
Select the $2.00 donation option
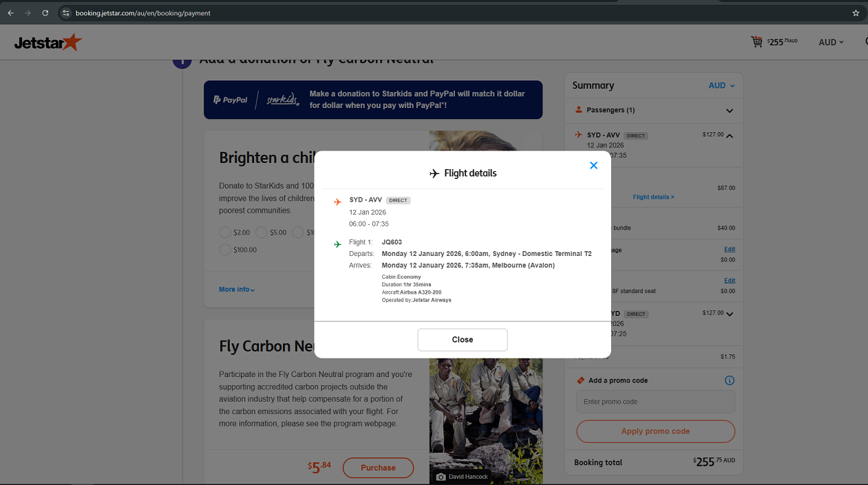(x=225, y=233)
